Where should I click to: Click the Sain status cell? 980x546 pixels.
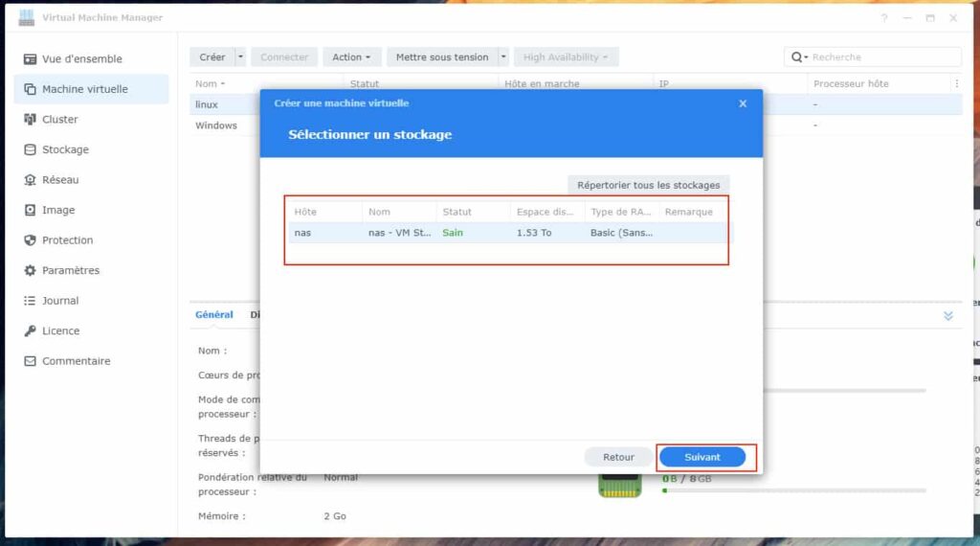pyautogui.click(x=453, y=233)
